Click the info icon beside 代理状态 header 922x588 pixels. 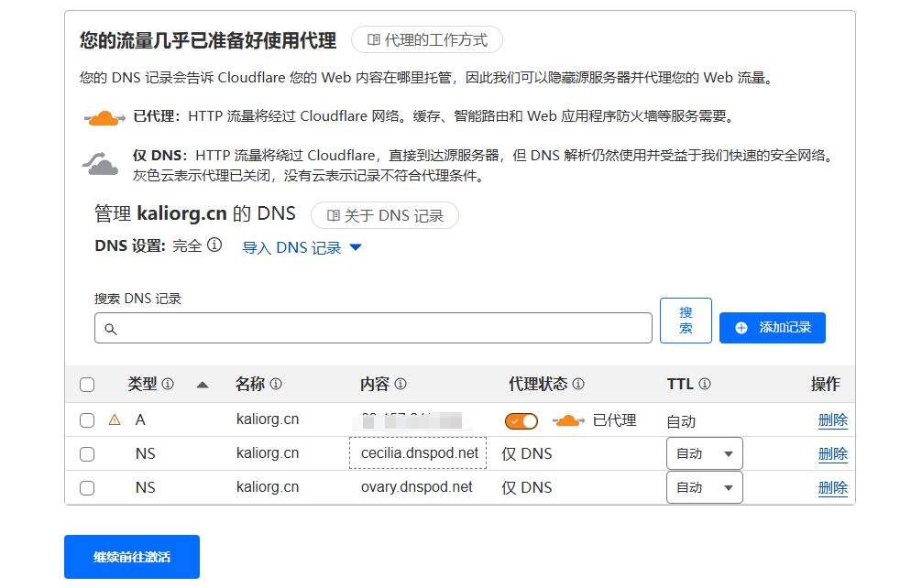pyautogui.click(x=578, y=384)
